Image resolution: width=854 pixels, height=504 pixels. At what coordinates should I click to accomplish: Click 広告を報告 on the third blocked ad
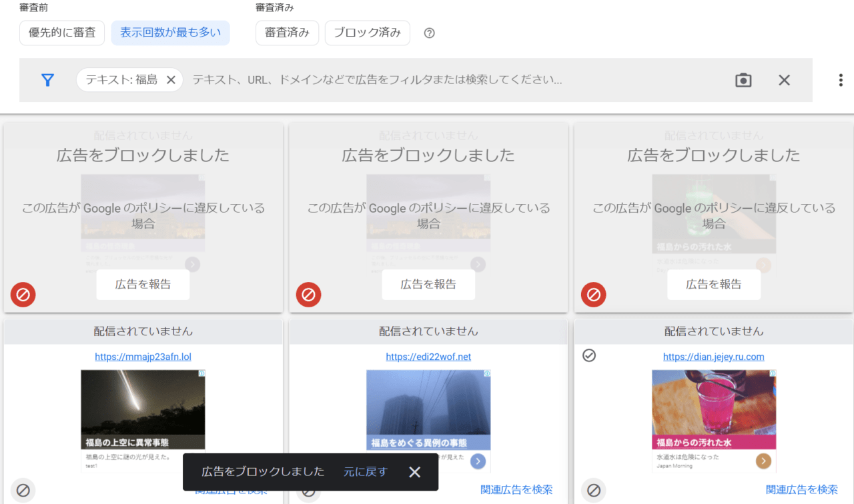pyautogui.click(x=714, y=285)
